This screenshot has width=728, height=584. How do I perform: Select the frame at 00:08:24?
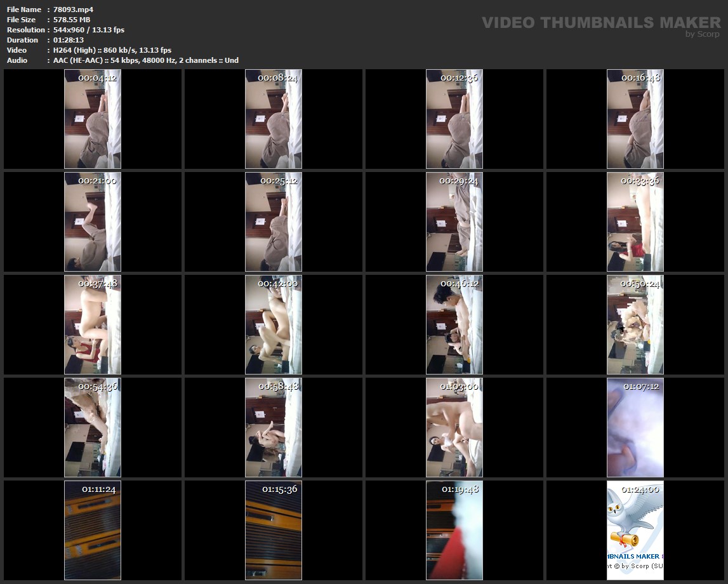pyautogui.click(x=274, y=119)
